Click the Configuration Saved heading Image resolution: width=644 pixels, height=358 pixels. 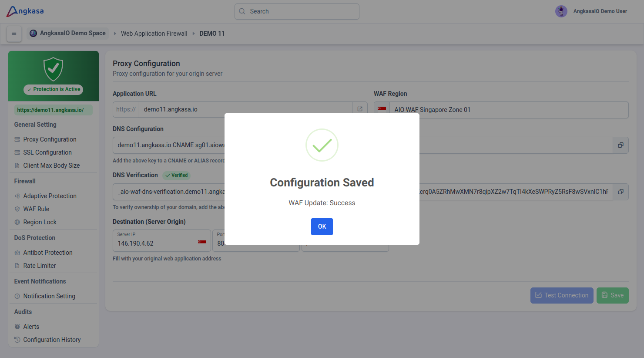coord(322,182)
